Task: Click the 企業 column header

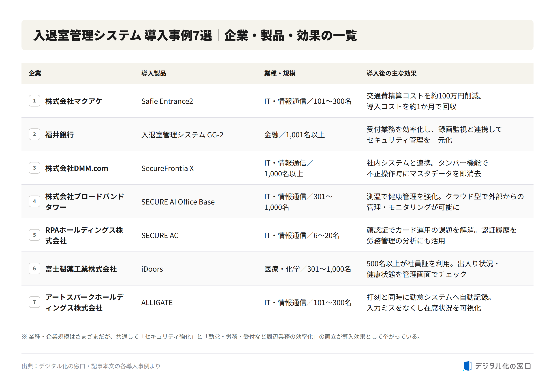Action: click(x=35, y=73)
